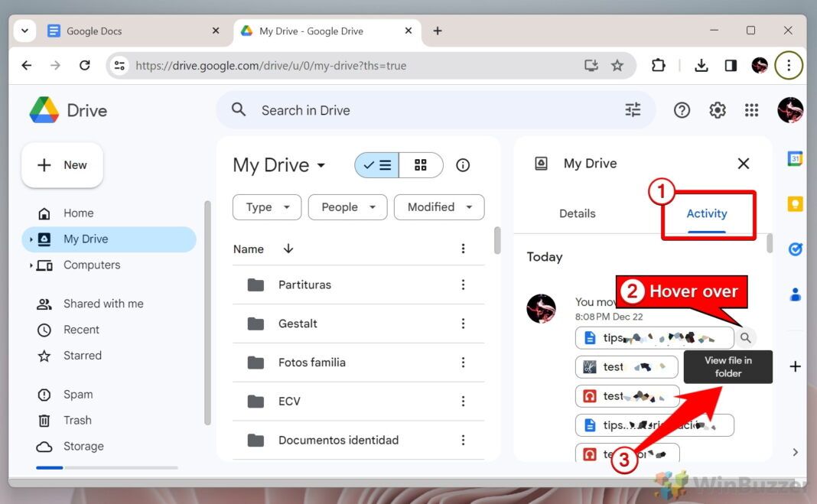Open sort options menu in Name header
The width and height of the screenshot is (817, 504).
(x=463, y=249)
